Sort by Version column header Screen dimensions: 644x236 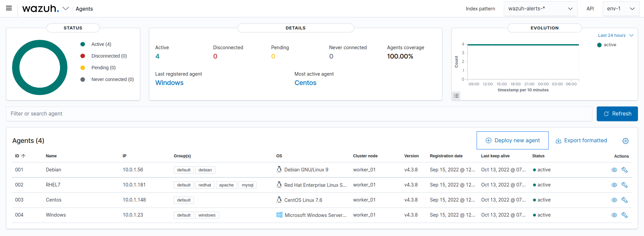412,156
